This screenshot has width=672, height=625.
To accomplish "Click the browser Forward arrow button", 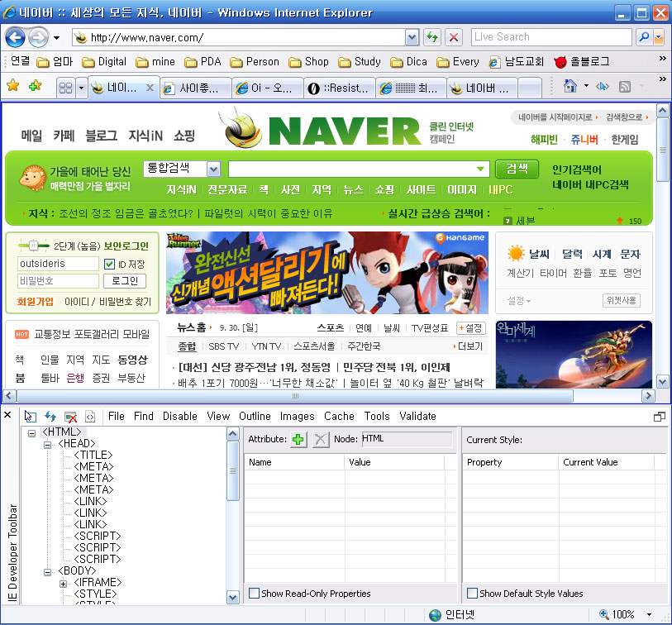I will click(38, 38).
